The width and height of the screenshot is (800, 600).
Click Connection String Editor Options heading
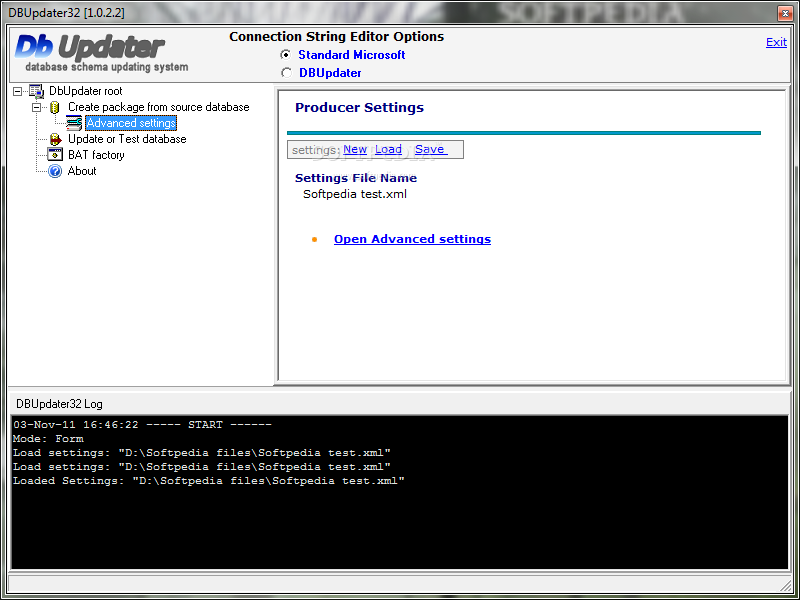336,37
